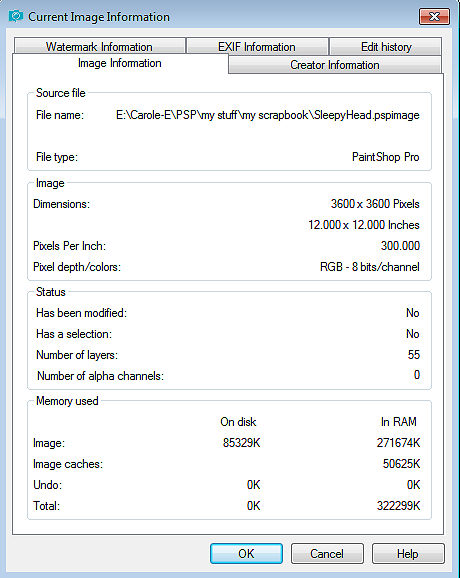This screenshot has height=578, width=460.
Task: Click the Image on-disk size 85329K
Action: pyautogui.click(x=241, y=442)
